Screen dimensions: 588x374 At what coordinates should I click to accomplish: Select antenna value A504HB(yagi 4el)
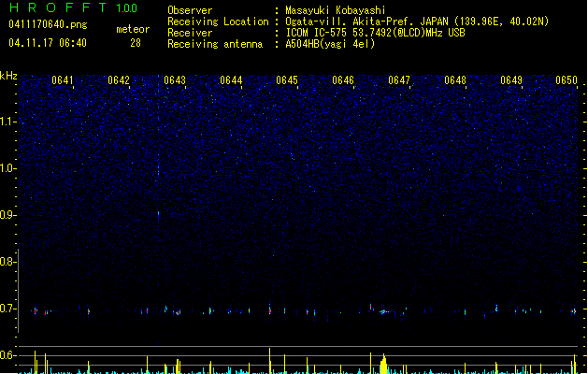(x=330, y=44)
